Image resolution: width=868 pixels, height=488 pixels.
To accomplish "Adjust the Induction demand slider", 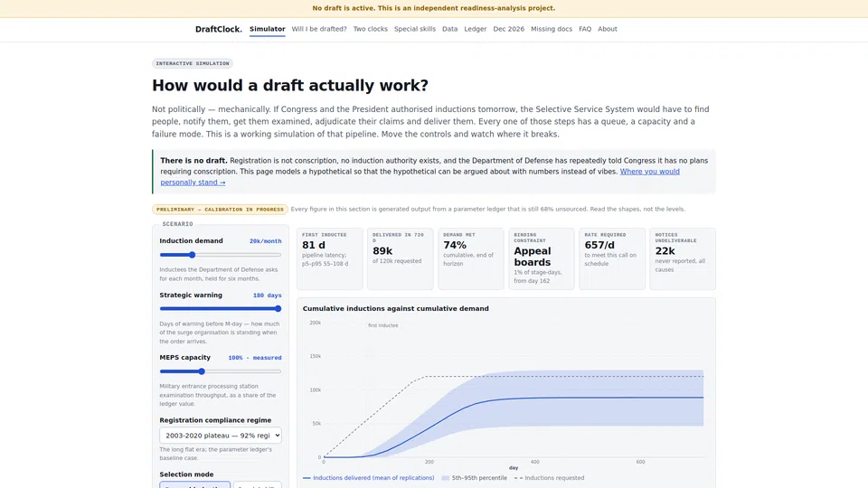I will 221,255.
